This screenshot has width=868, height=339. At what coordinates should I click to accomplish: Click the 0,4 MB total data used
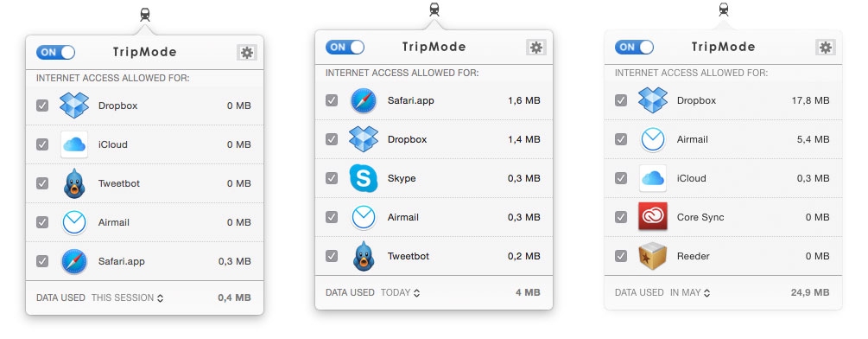[x=234, y=298]
